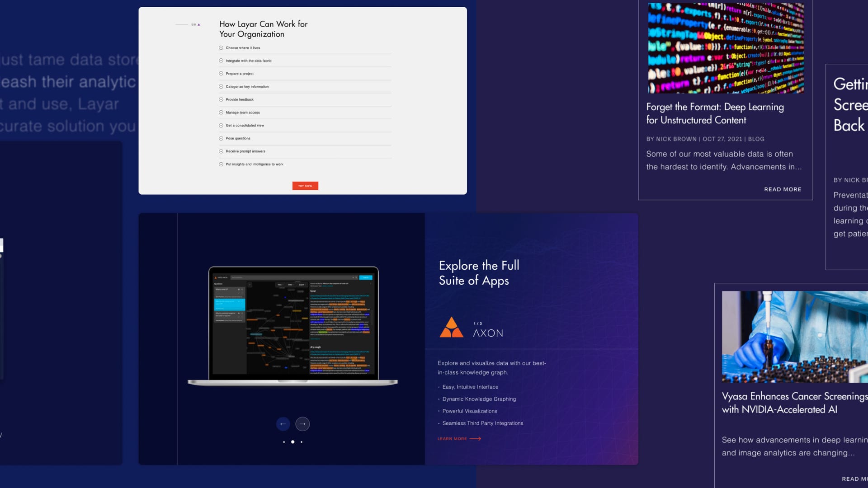Click "Seamless Third Party Integrations" bullet

(x=483, y=423)
